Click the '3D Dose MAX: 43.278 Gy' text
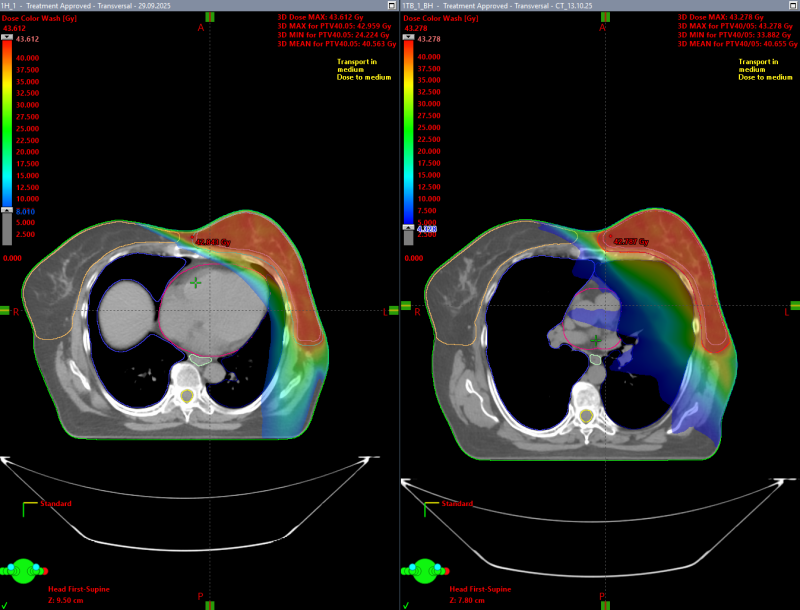The width and height of the screenshot is (800, 610). coord(720,18)
